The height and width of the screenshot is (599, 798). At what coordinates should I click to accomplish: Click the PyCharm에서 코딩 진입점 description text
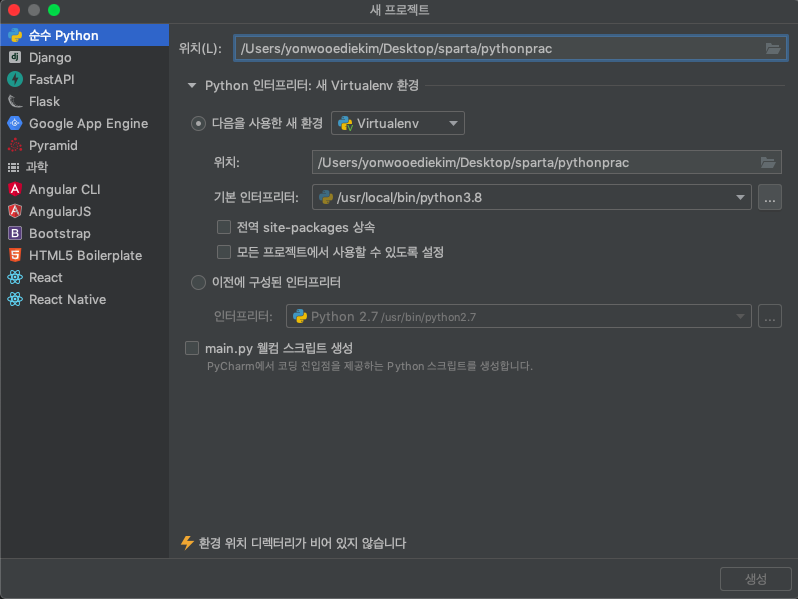(x=369, y=366)
